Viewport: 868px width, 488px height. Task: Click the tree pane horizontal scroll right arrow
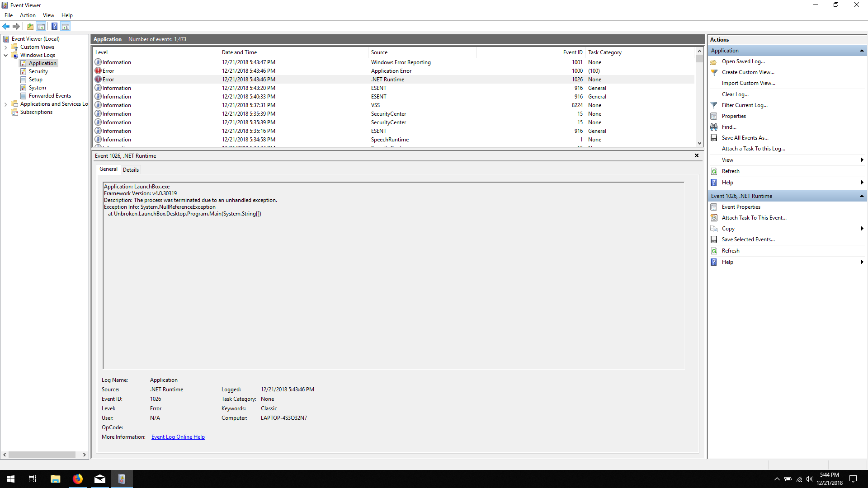pyautogui.click(x=85, y=455)
